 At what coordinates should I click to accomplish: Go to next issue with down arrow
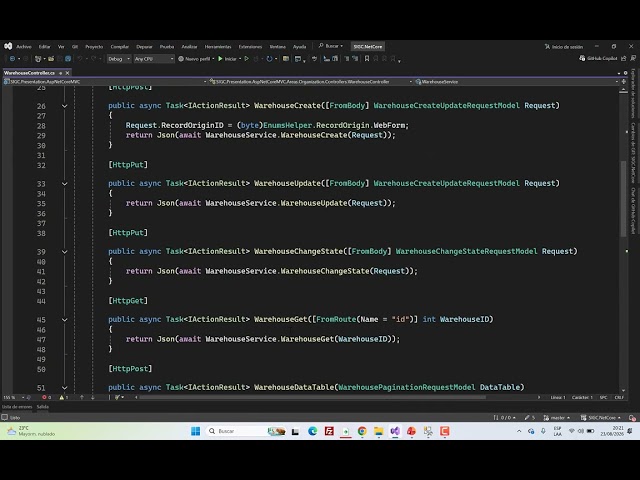click(93, 397)
